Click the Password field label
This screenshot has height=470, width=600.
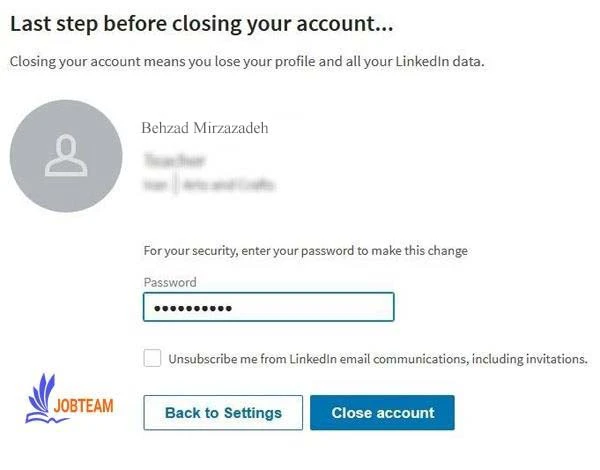170,282
